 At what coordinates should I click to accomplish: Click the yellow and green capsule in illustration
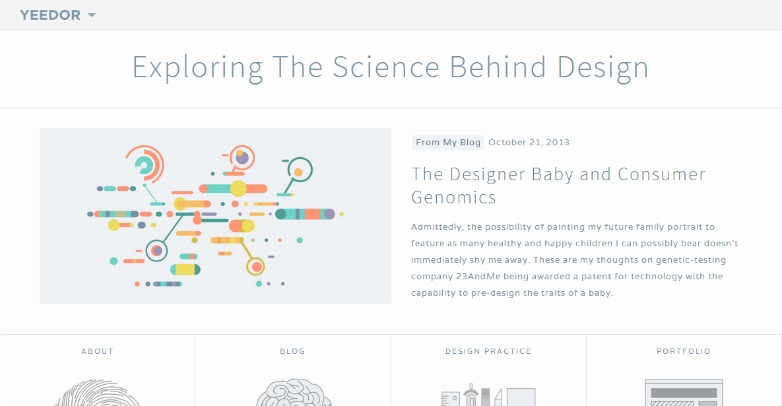[185, 270]
